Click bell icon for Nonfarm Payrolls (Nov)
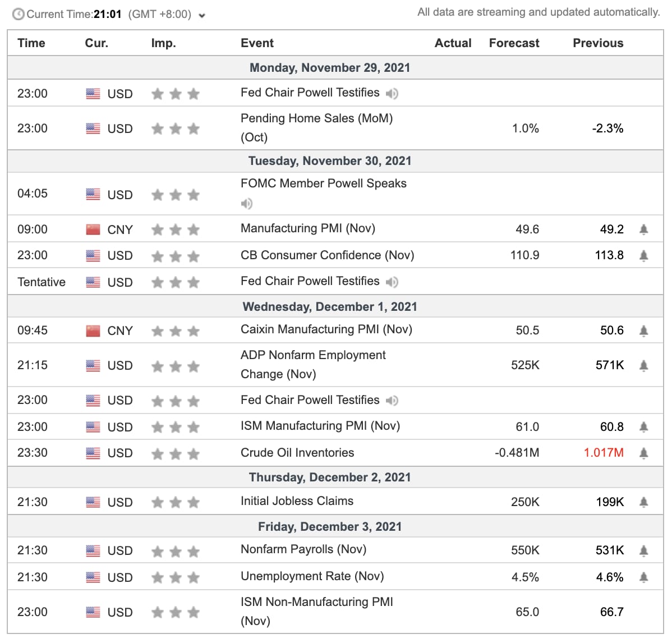The width and height of the screenshot is (672, 643). [643, 551]
